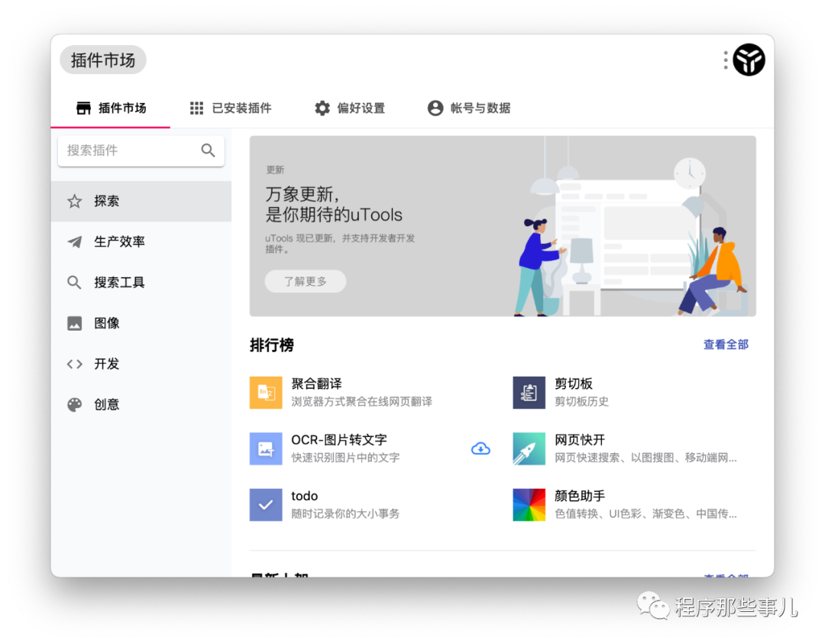Image resolution: width=825 pixels, height=644 pixels.
Task: Open the 聚合翻译 plugin icon
Action: (266, 393)
